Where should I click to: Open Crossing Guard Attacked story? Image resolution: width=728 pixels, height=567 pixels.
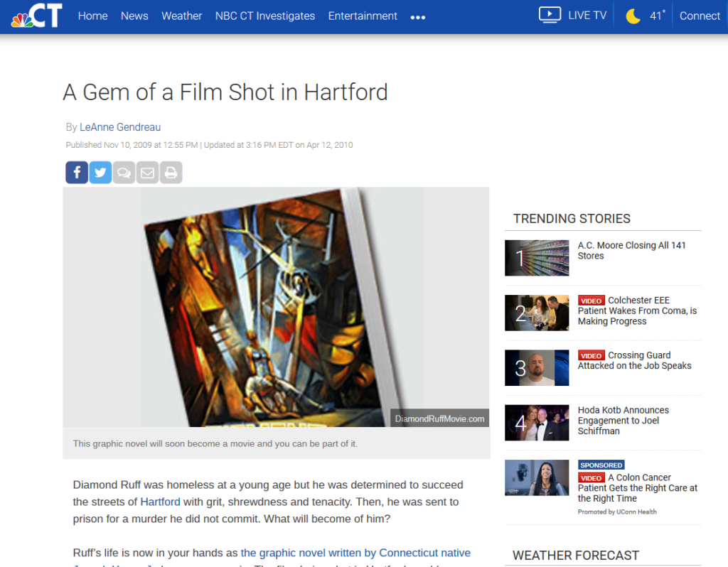click(x=635, y=360)
